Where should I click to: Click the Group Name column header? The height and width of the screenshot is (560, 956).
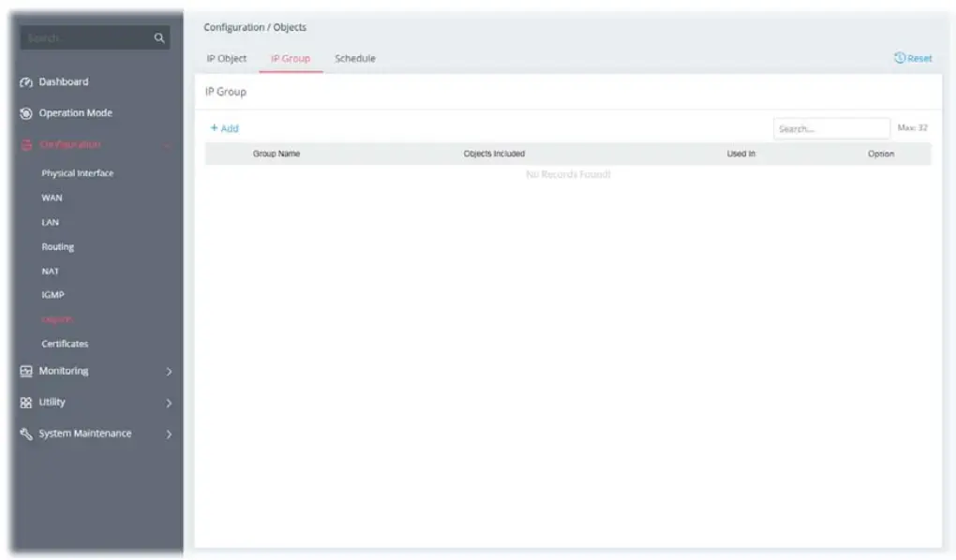pyautogui.click(x=276, y=154)
